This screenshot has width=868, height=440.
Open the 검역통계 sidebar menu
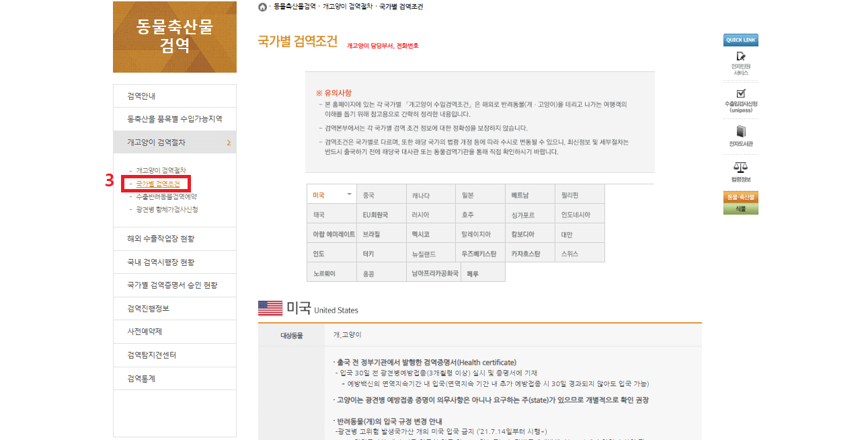[x=175, y=378]
